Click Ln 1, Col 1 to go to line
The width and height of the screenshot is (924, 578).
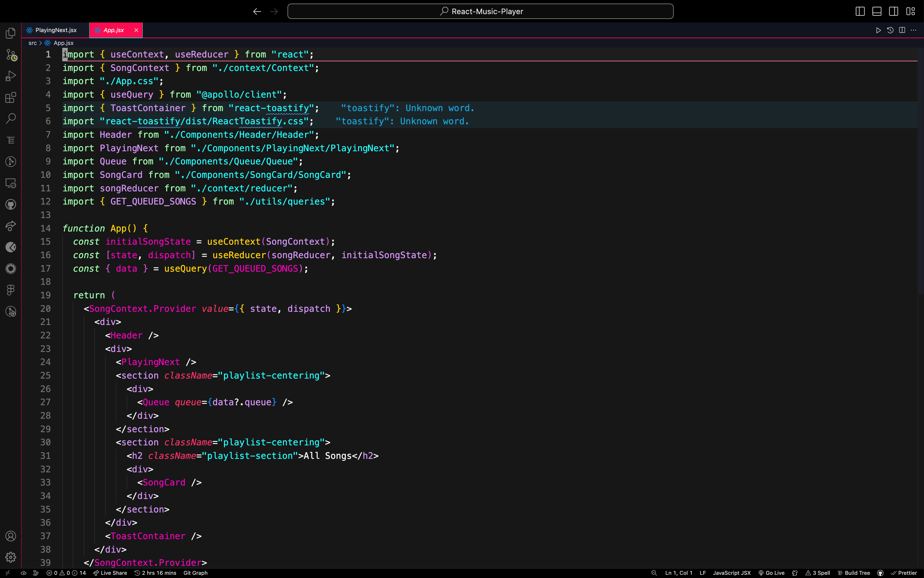[x=679, y=573]
